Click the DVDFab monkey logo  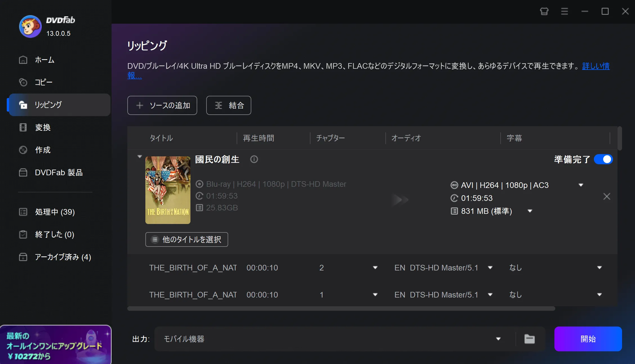30,27
